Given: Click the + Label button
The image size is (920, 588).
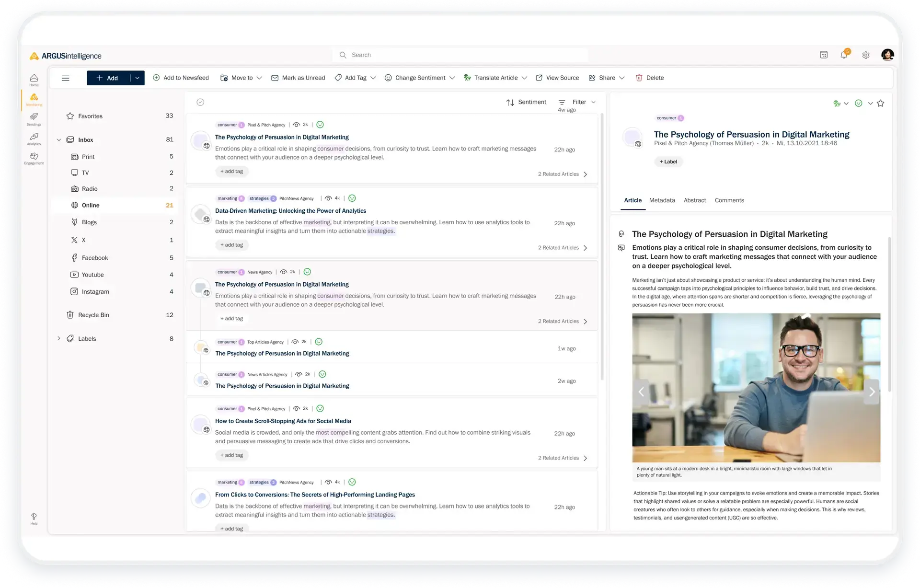Looking at the screenshot, I should pyautogui.click(x=668, y=161).
